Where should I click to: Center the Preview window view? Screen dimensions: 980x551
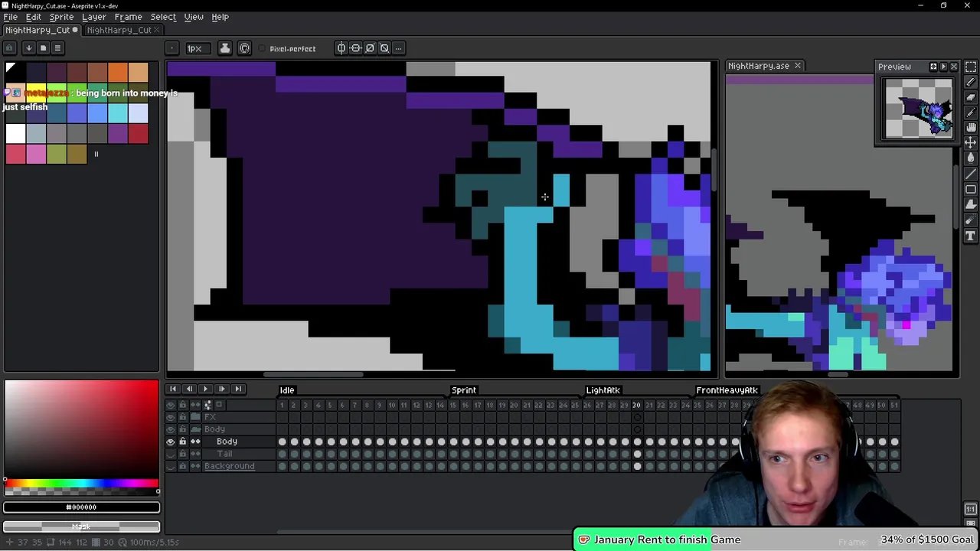[x=933, y=67]
